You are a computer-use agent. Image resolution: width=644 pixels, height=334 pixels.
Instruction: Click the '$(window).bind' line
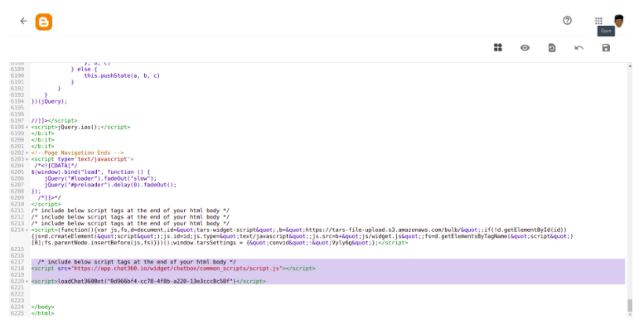90,172
